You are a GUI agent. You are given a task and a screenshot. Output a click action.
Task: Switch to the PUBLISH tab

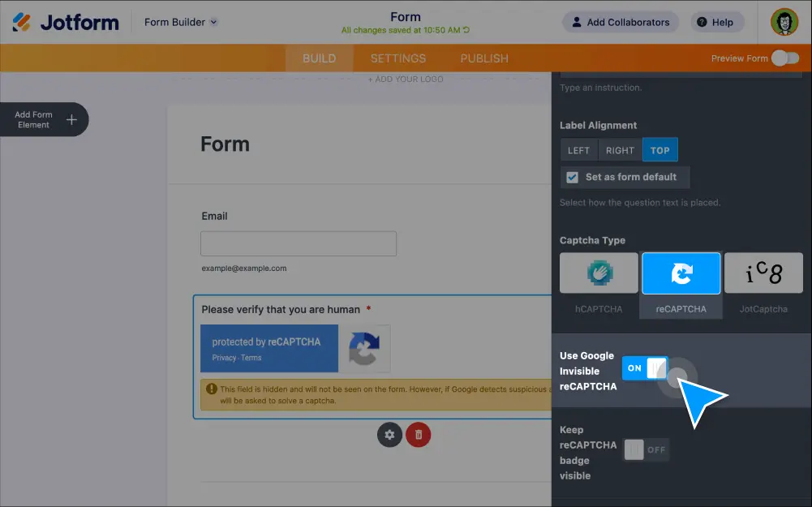(x=484, y=58)
